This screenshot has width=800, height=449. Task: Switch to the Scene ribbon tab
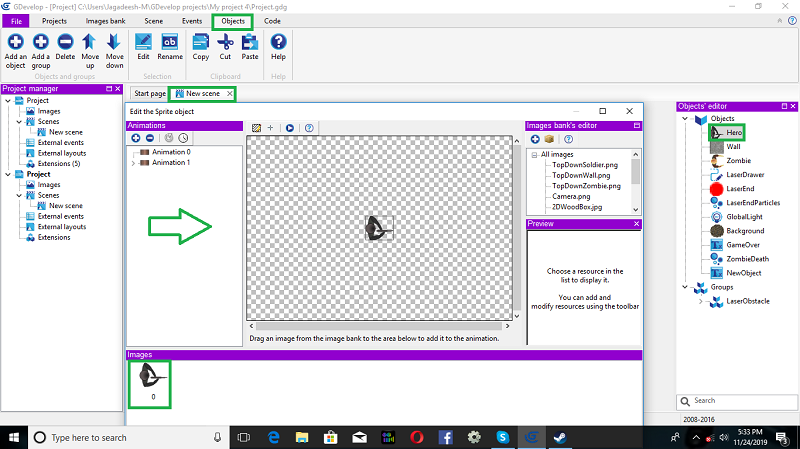point(154,21)
